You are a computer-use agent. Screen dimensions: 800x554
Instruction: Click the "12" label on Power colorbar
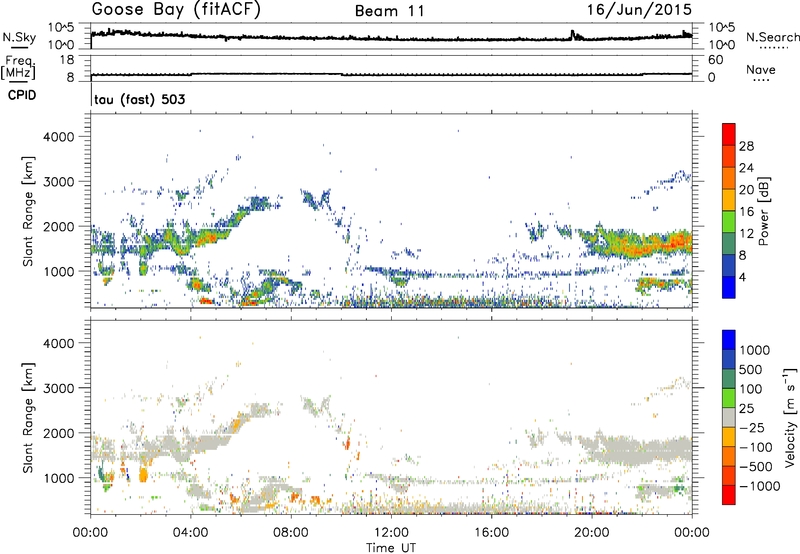[x=746, y=234]
